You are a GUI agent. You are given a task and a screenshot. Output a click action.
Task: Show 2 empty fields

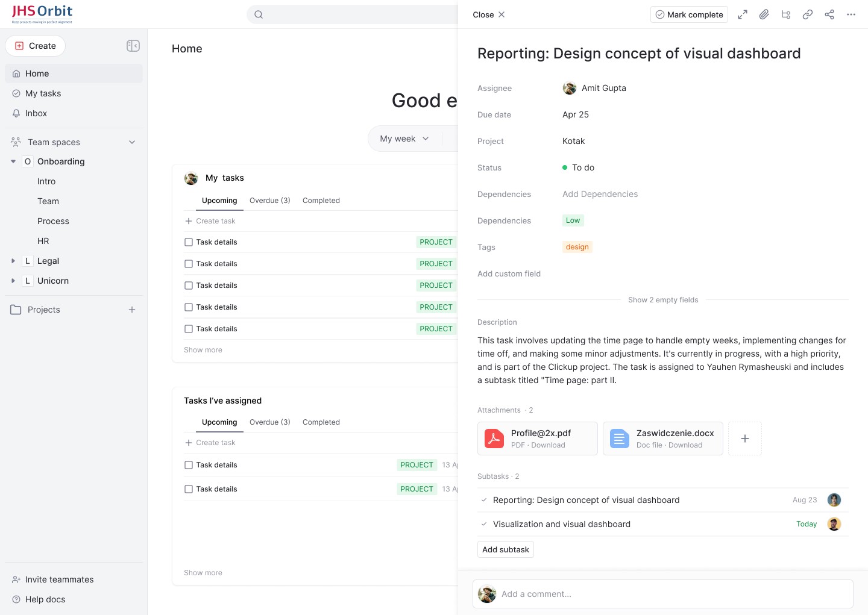(x=663, y=300)
